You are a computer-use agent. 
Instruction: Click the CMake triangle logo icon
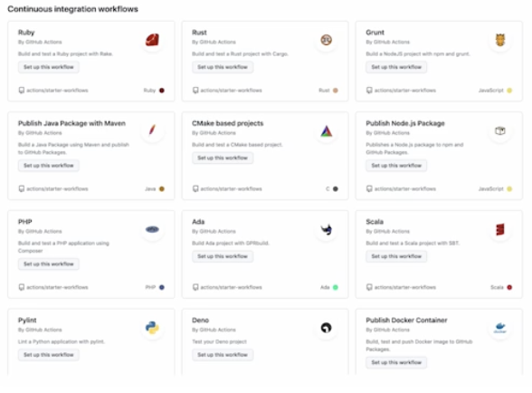pos(326,131)
